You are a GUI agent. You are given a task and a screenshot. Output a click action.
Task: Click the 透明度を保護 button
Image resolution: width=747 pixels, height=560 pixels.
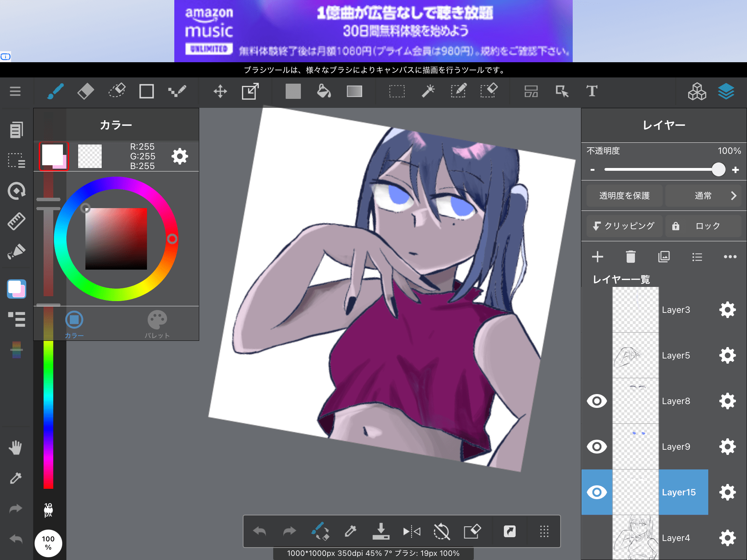click(x=624, y=196)
